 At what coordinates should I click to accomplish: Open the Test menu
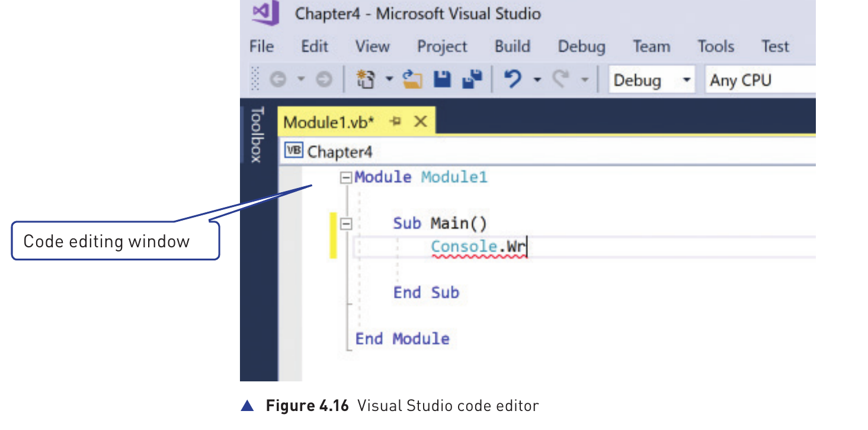(776, 46)
